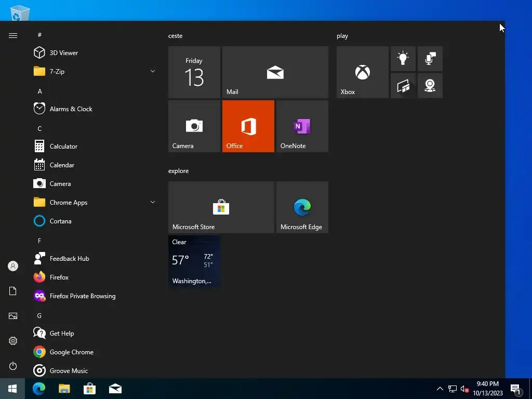Open Feedback Hub app
Screen dimensions: 532x399
pyautogui.click(x=95, y=259)
